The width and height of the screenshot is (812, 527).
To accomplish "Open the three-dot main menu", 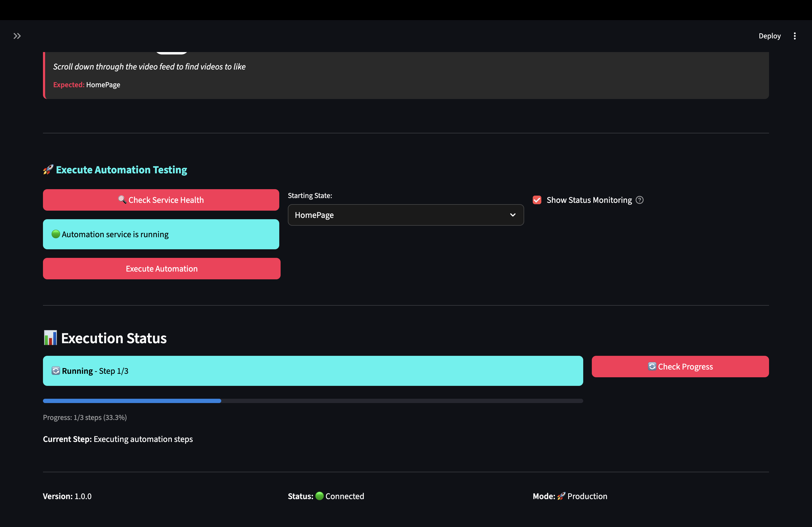I will click(795, 36).
